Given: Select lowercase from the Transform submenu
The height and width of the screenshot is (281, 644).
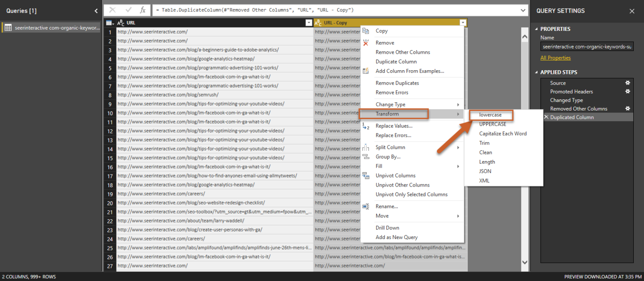Looking at the screenshot, I should (490, 115).
